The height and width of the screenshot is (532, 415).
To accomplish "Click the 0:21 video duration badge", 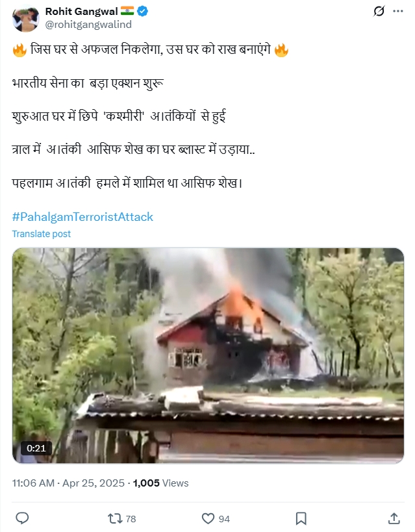I will pyautogui.click(x=36, y=448).
